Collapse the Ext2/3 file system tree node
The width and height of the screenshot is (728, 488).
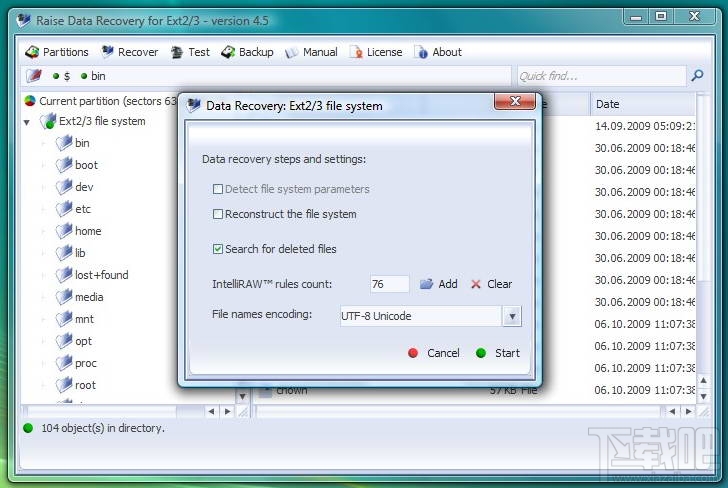(x=27, y=122)
